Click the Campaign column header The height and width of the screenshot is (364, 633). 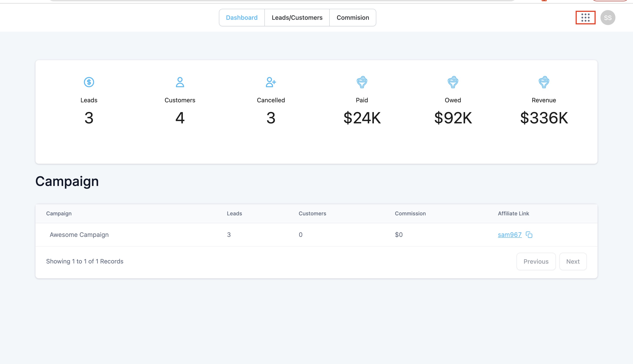tap(59, 213)
